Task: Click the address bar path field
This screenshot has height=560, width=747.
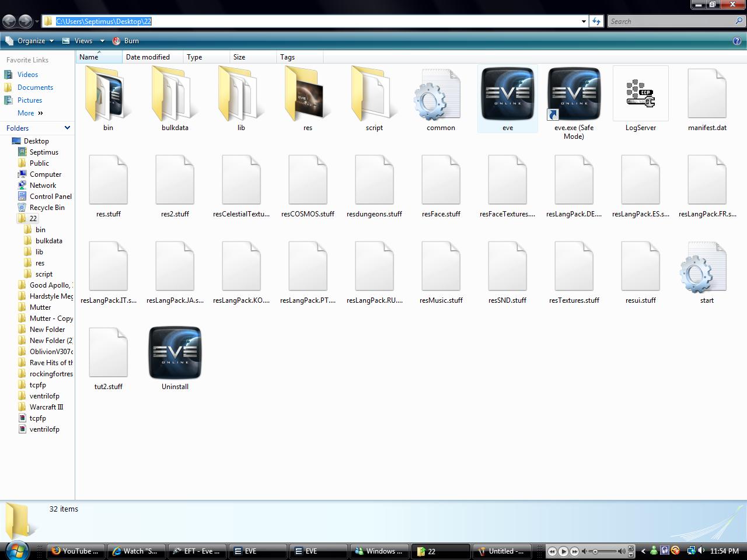Action: (x=315, y=22)
